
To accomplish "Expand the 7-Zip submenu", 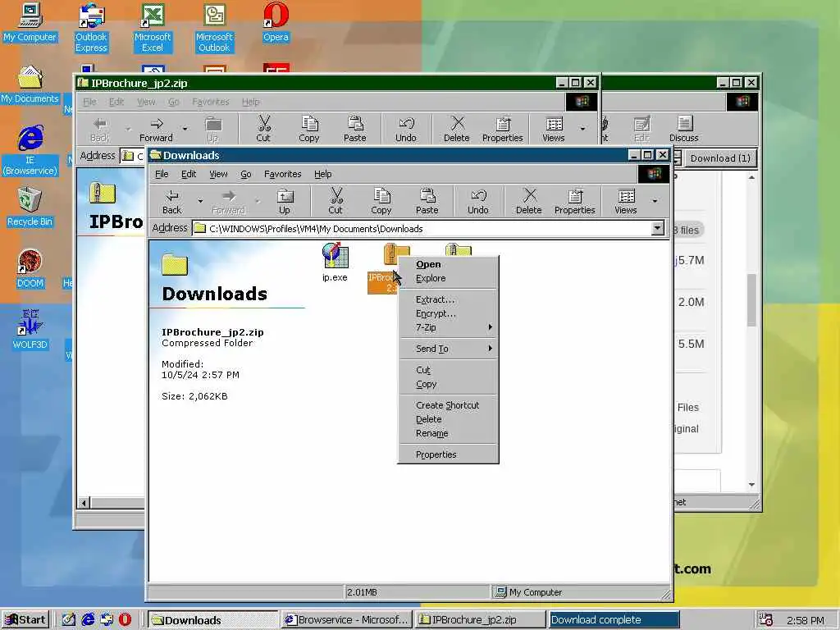I will tap(449, 327).
